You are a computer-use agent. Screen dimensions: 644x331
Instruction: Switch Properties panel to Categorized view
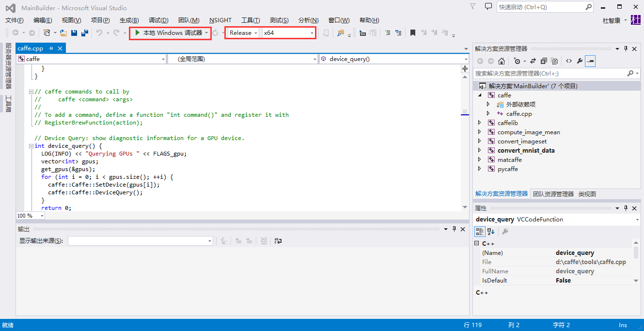(x=480, y=232)
